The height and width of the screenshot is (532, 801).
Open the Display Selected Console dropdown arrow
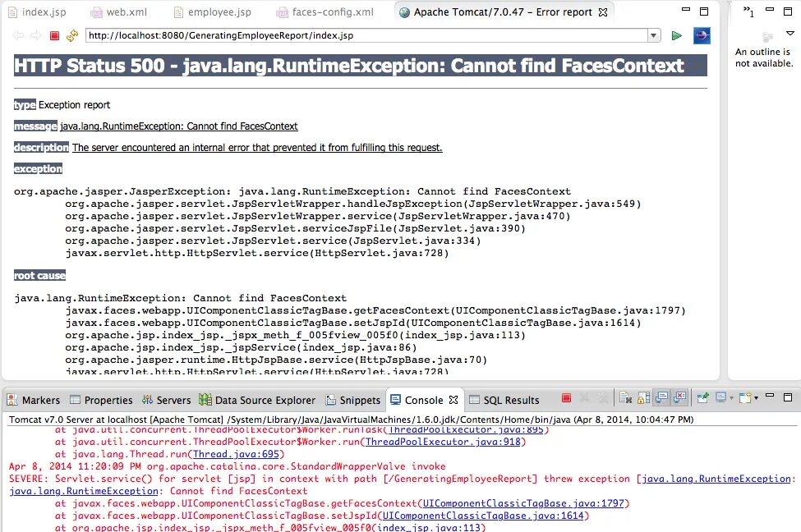tap(731, 397)
